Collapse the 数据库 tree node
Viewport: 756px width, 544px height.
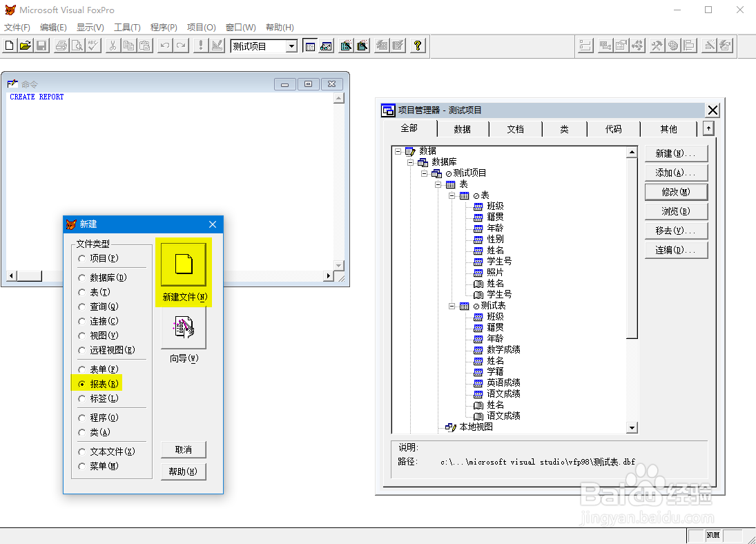410,162
